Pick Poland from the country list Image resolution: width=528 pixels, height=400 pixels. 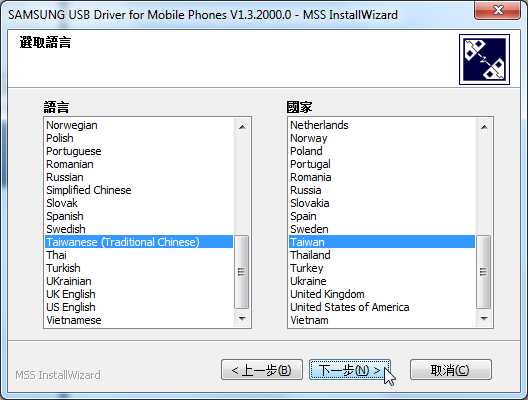pyautogui.click(x=382, y=151)
